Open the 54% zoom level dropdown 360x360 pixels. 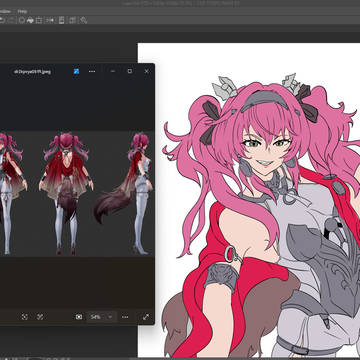[x=101, y=317]
